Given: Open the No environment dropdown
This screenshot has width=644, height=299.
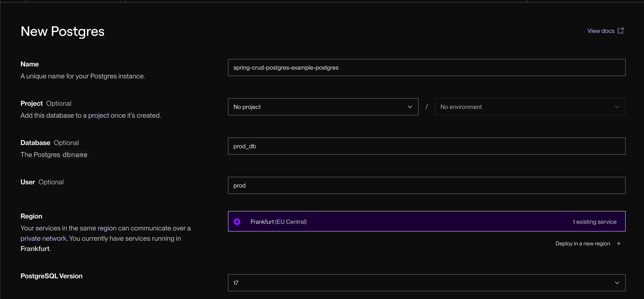Looking at the screenshot, I should (530, 107).
